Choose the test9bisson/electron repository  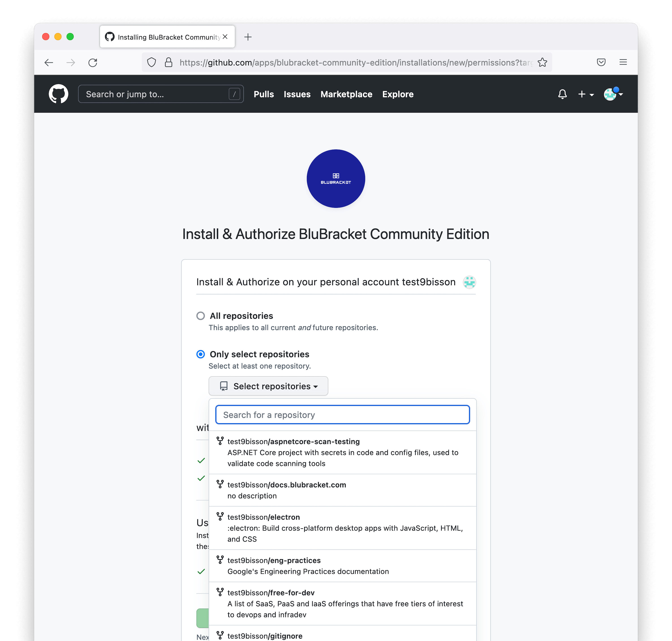click(x=342, y=528)
